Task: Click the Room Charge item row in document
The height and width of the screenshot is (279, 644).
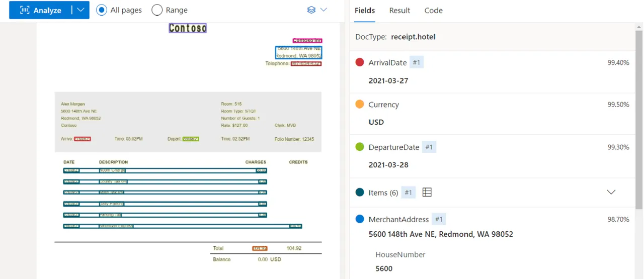Action: [165, 170]
